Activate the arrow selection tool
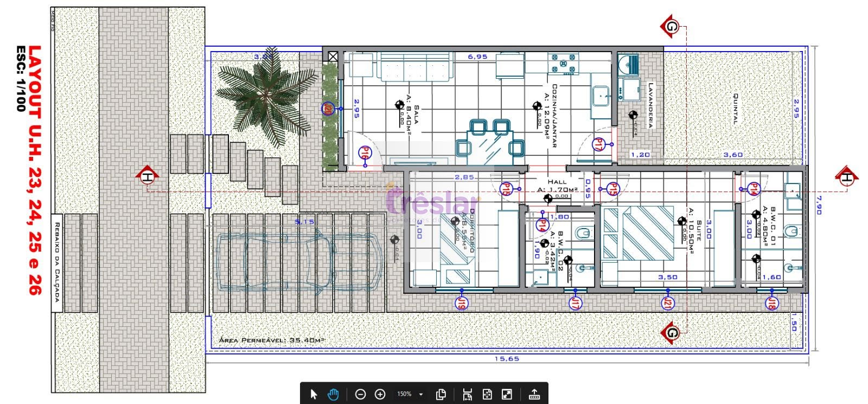 314,394
